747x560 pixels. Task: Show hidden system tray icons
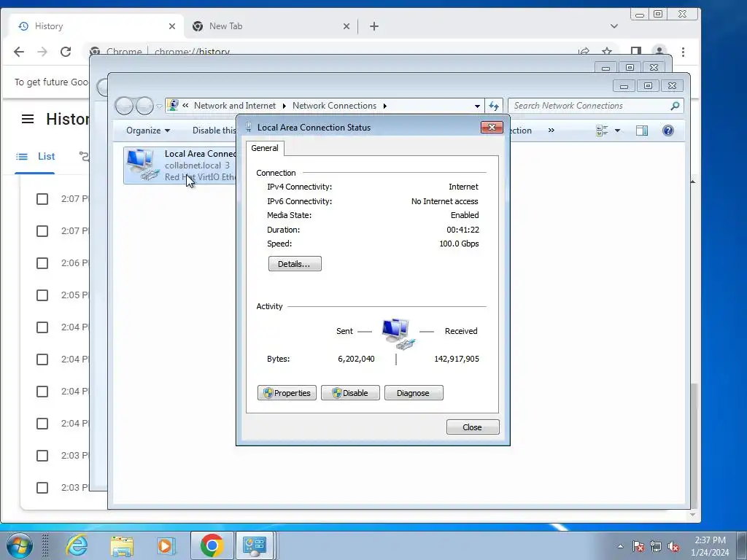coord(620,546)
